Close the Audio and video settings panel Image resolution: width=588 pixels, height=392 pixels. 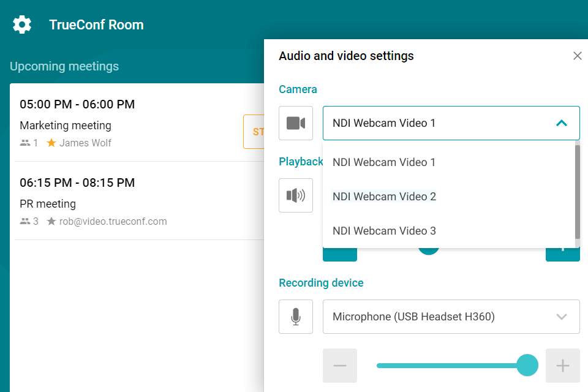click(x=577, y=56)
